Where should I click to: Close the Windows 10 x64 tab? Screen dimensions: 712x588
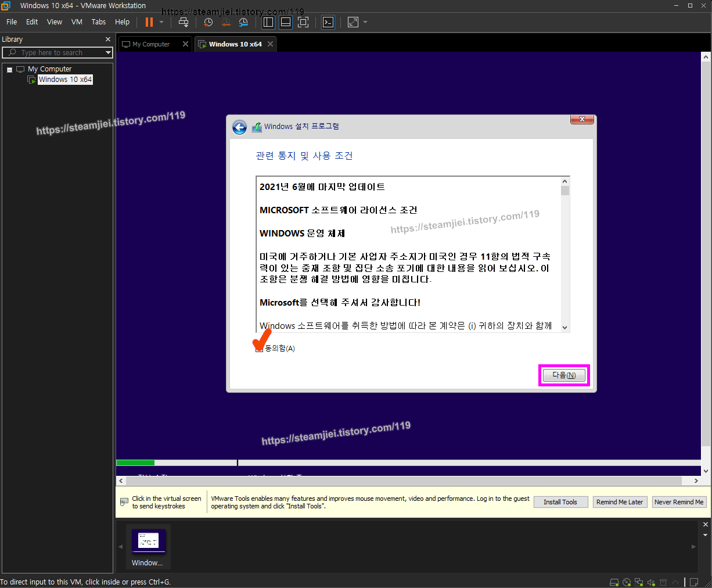click(x=271, y=44)
